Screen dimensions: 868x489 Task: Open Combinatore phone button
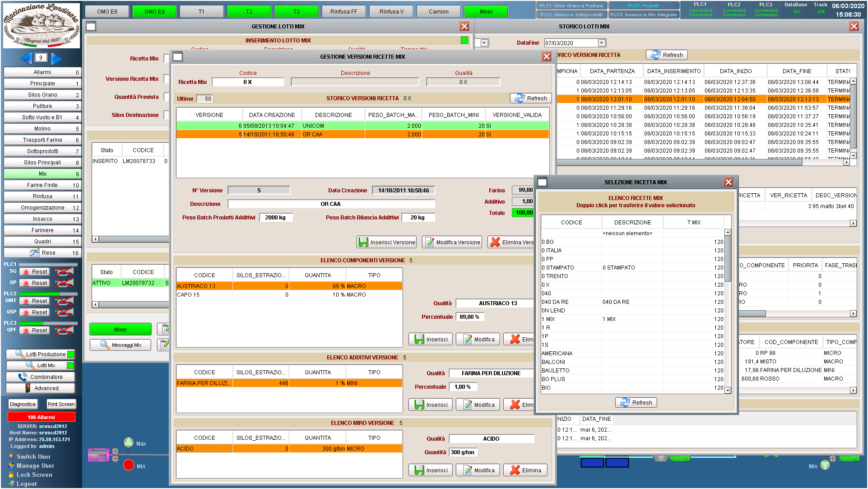pos(41,377)
